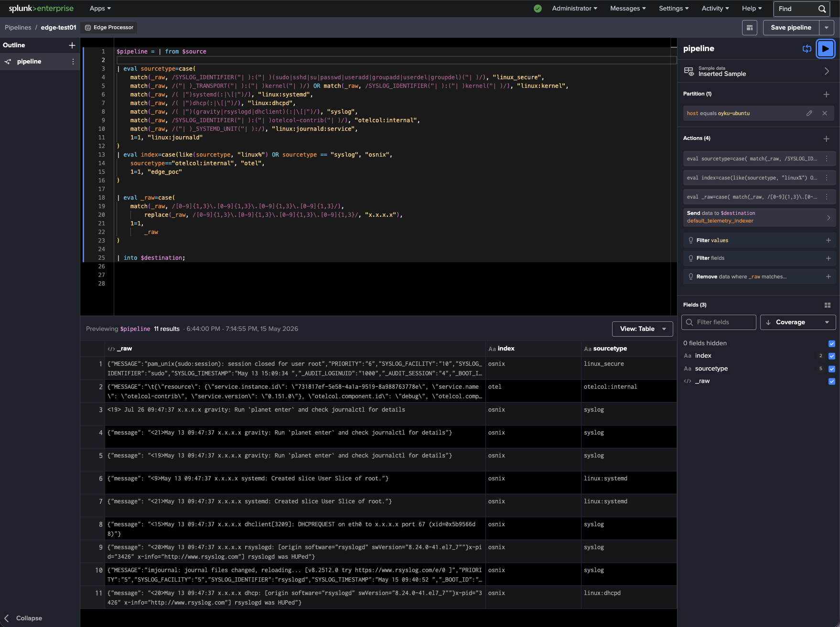840x627 pixels.
Task: Expand Send data to $destination chevron
Action: (829, 218)
